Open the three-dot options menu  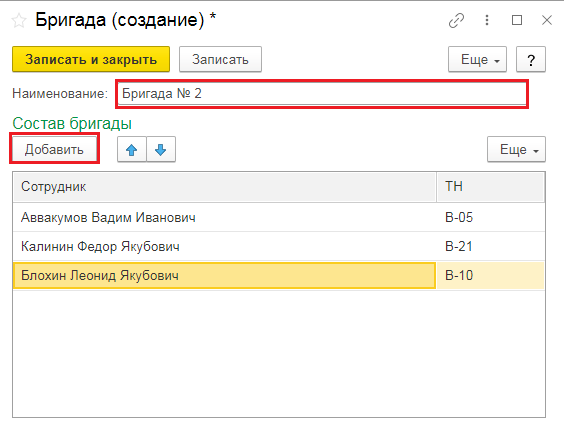[x=487, y=20]
